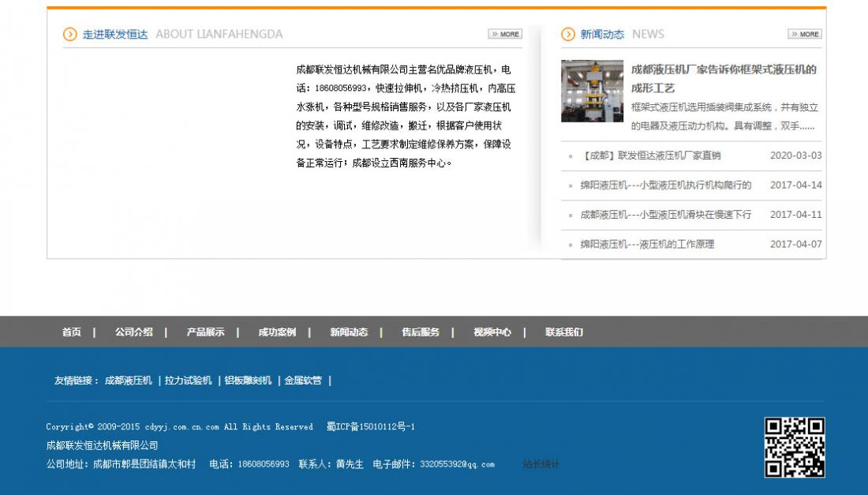Open the hydraulic press news thumbnail image
Viewport: 868px width, 495px height.
(x=592, y=92)
